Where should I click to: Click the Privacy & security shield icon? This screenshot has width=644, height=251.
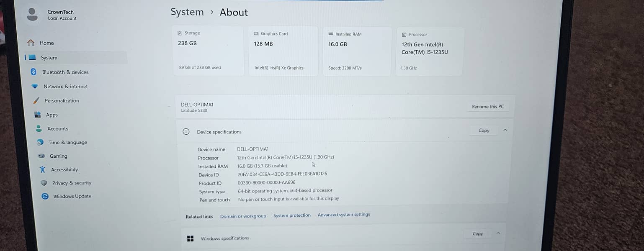pos(44,183)
